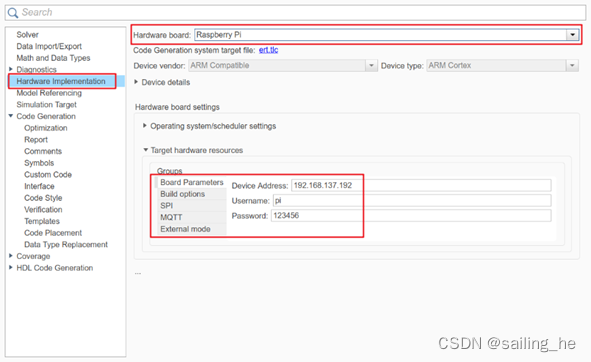
Task: Select Build options group
Action: pos(191,194)
